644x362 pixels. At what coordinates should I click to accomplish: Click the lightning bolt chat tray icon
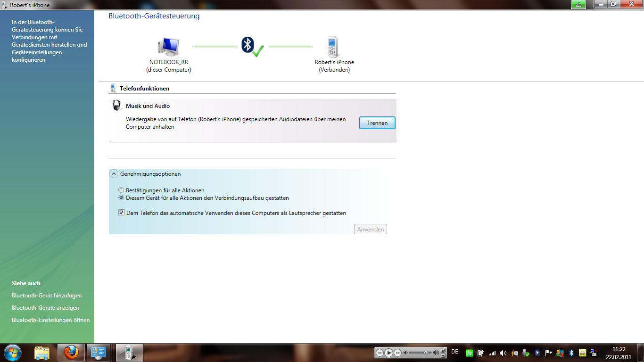pyautogui.click(x=515, y=353)
